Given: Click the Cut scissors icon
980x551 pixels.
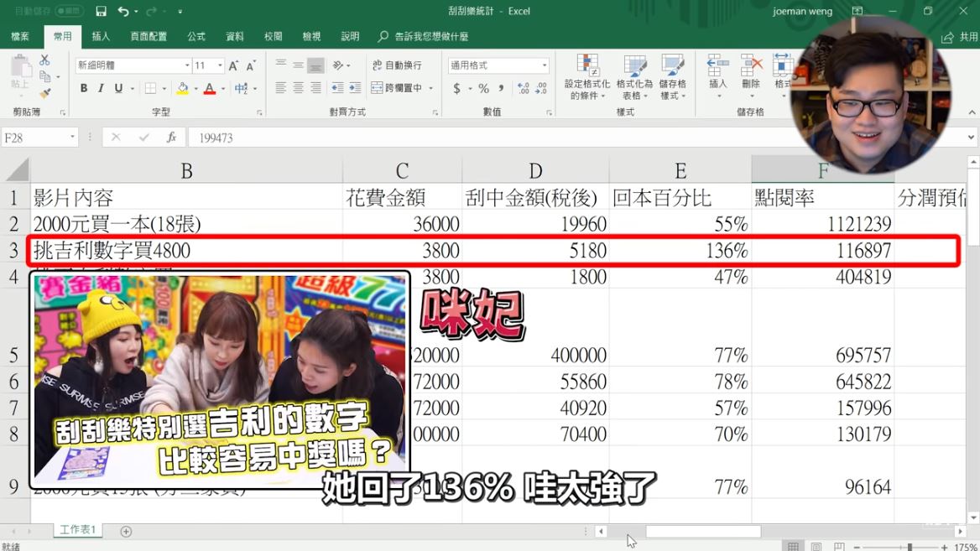Looking at the screenshot, I should [x=44, y=60].
